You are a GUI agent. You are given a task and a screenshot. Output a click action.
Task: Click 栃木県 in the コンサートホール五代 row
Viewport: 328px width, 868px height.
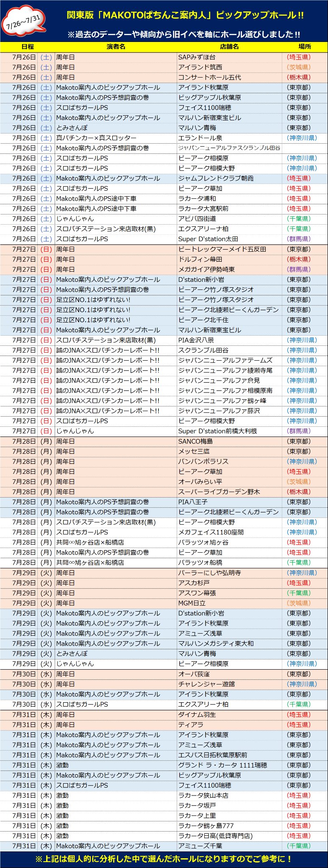click(x=299, y=77)
